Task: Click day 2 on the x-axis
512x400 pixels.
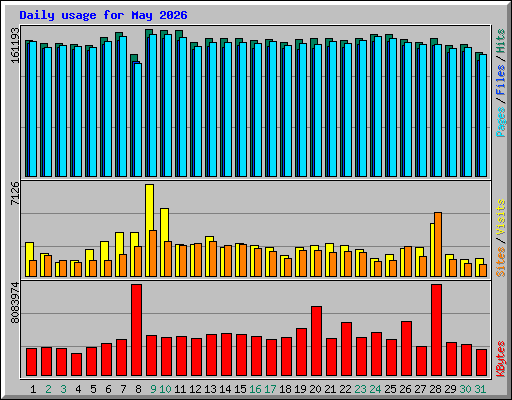Action: pos(48,389)
